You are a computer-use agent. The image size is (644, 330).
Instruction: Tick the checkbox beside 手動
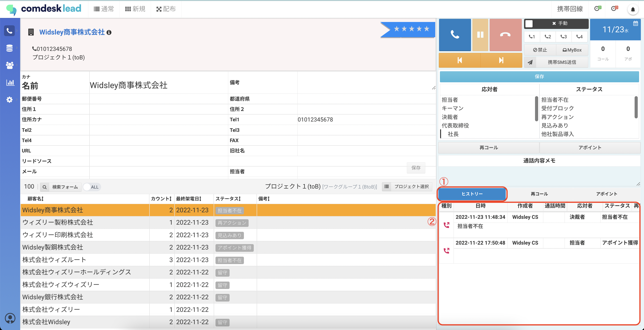[x=529, y=24]
